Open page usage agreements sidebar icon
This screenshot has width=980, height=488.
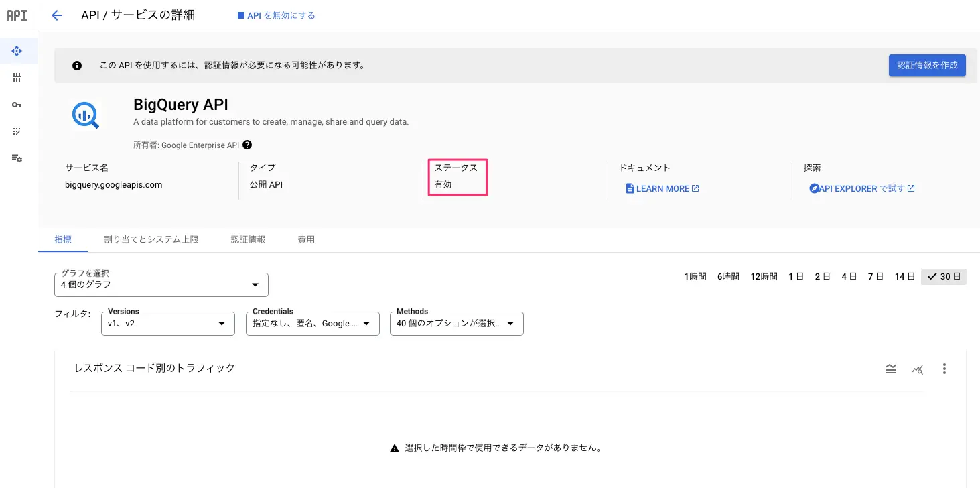coord(17,158)
